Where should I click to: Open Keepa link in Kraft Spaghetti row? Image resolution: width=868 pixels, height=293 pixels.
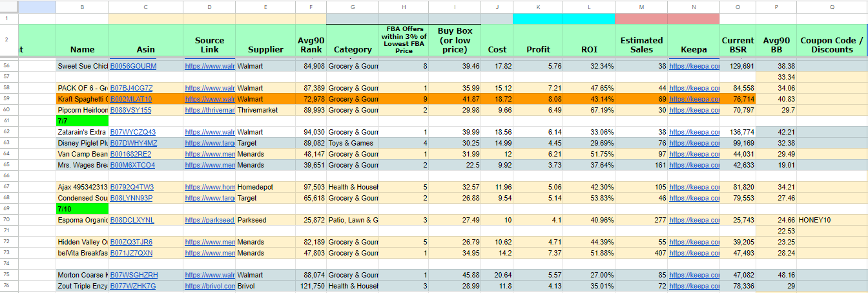(x=694, y=99)
